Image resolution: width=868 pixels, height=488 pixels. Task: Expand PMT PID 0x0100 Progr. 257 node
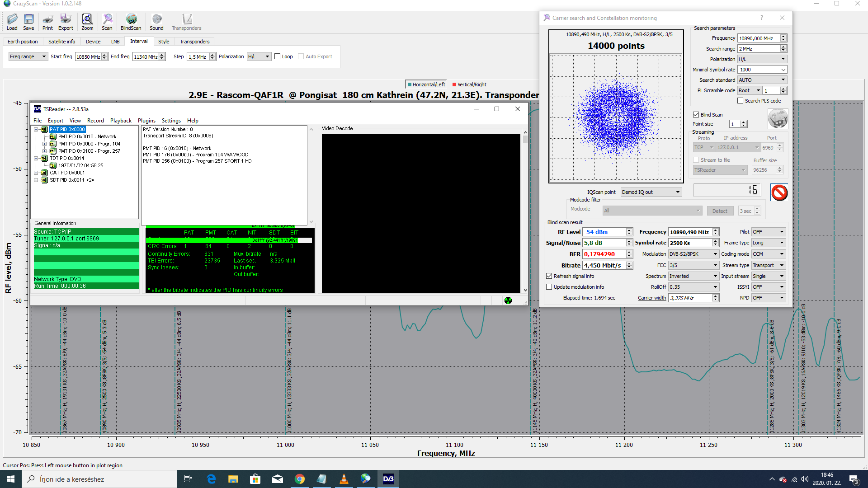click(44, 151)
